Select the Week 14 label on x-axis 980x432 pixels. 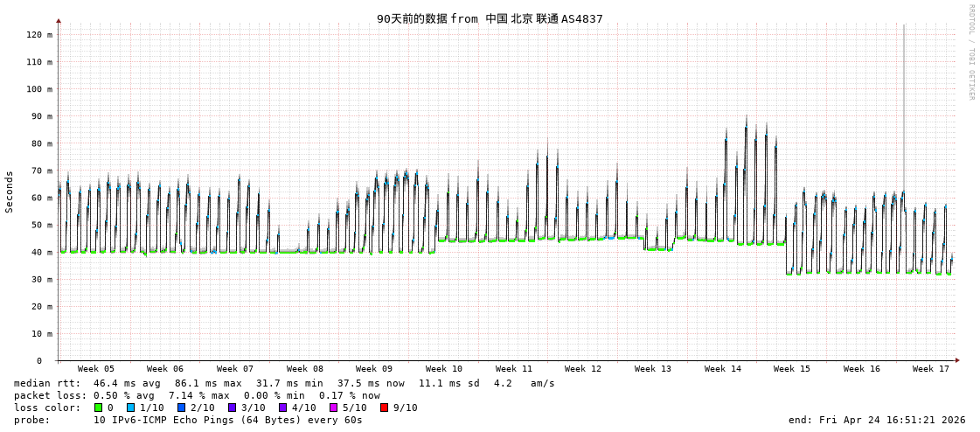[722, 369]
